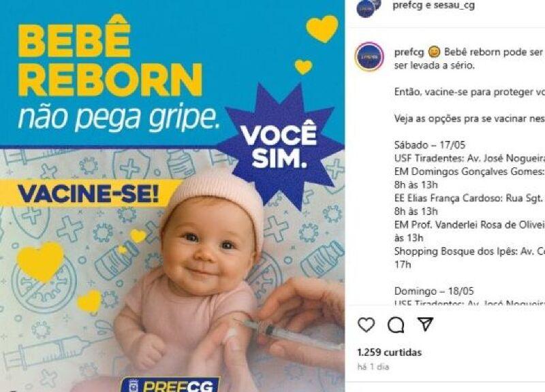Click the 'Sábado – 17/05' caption line
This screenshot has width=545, height=392.
pos(430,145)
